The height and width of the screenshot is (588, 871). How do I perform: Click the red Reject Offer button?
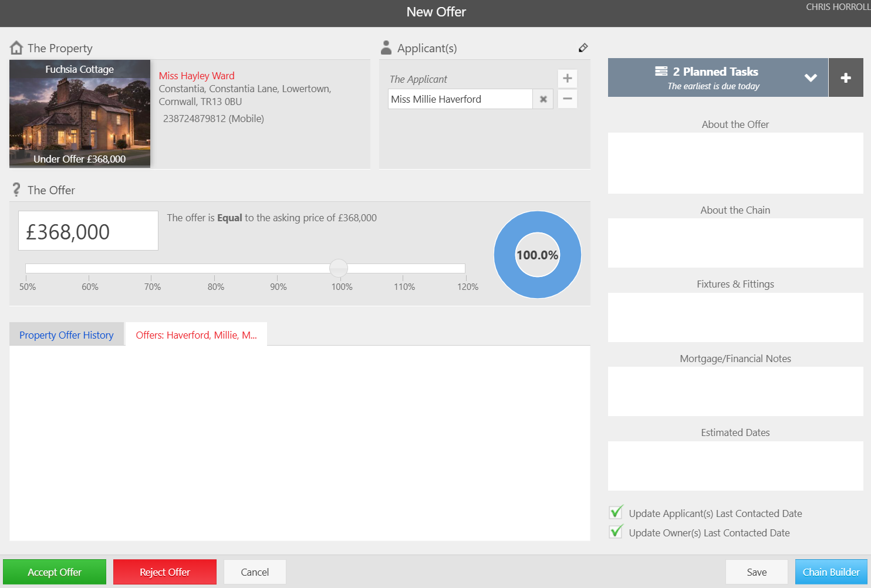click(x=165, y=572)
